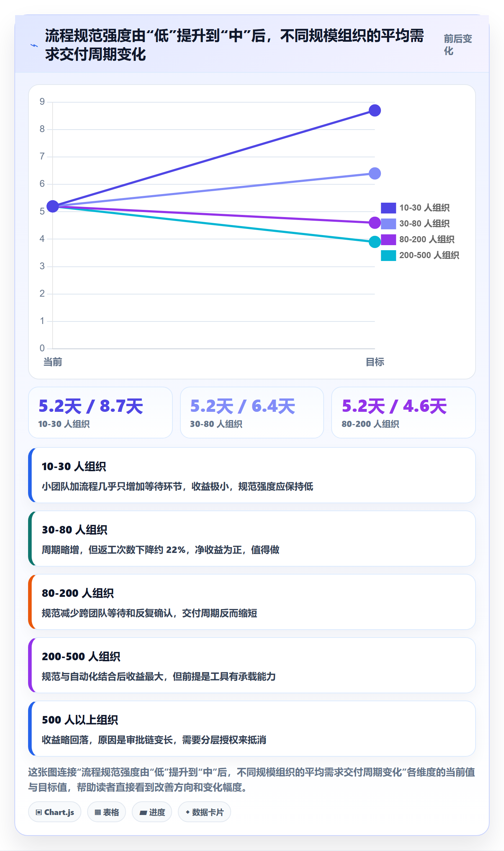Click the 表格 tag chip
This screenshot has width=504, height=851.
(107, 812)
